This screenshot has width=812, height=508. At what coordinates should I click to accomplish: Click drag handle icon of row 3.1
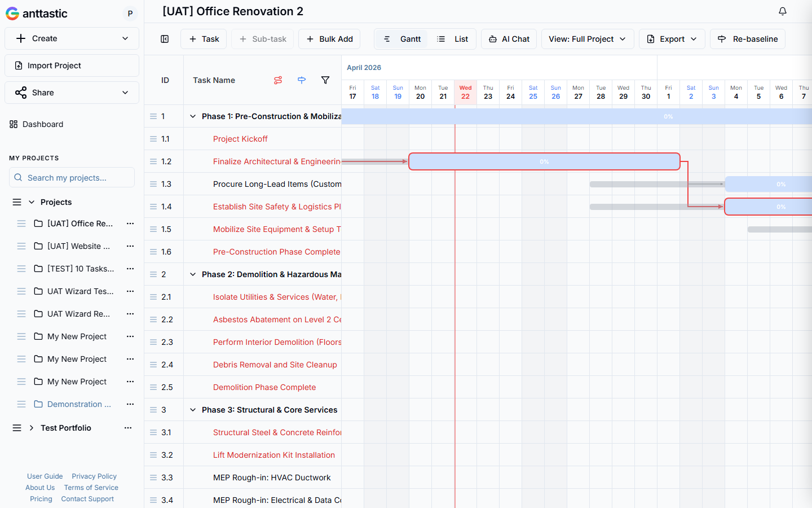click(x=153, y=432)
